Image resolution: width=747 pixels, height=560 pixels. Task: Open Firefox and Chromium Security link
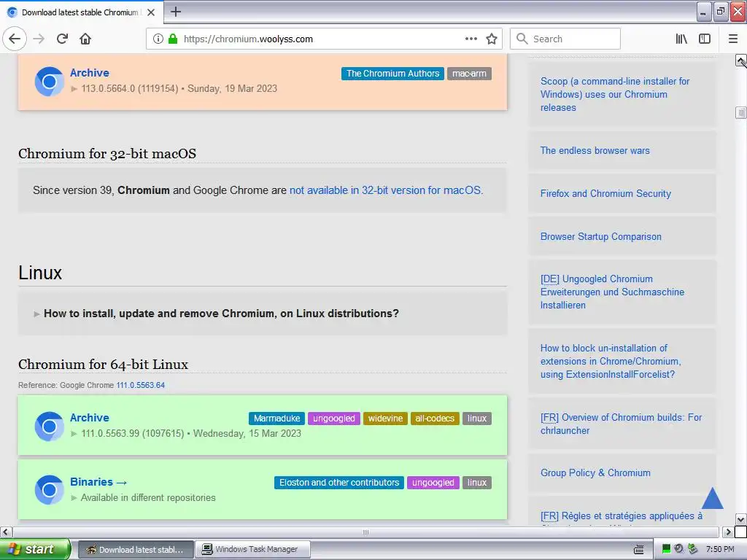[x=605, y=193]
